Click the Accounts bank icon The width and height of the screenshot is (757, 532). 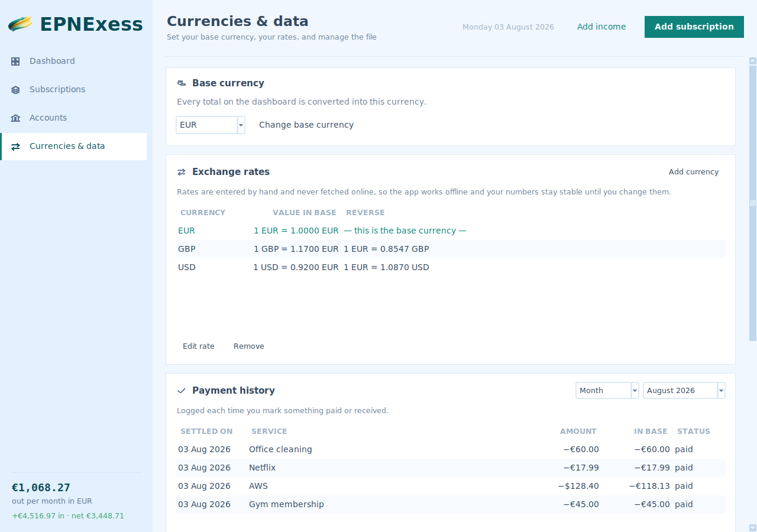[x=15, y=118]
